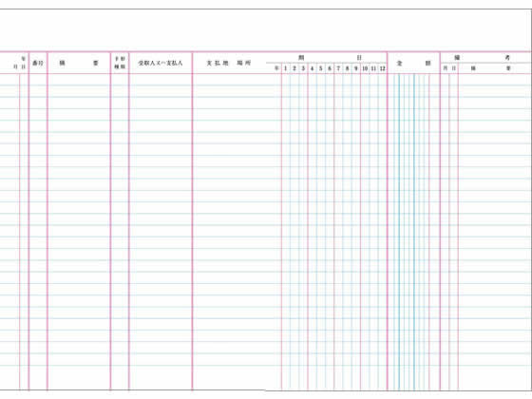The image size is (532, 399).
Task: Click the first row's 金額 cell
Action: click(413, 80)
